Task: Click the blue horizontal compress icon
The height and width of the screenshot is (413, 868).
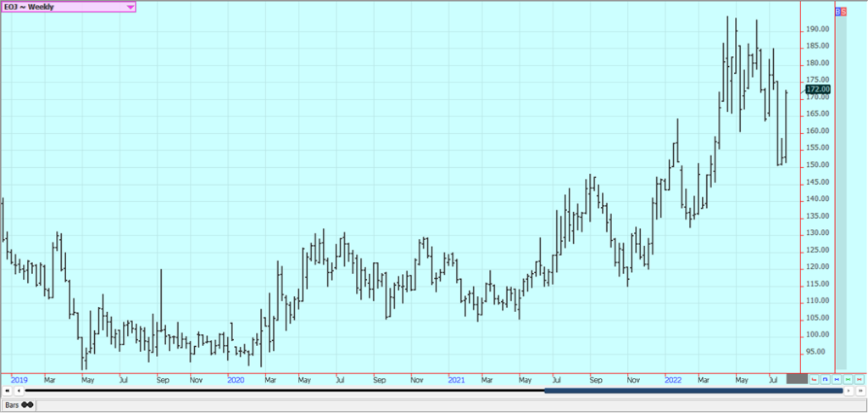Action: pos(837,379)
